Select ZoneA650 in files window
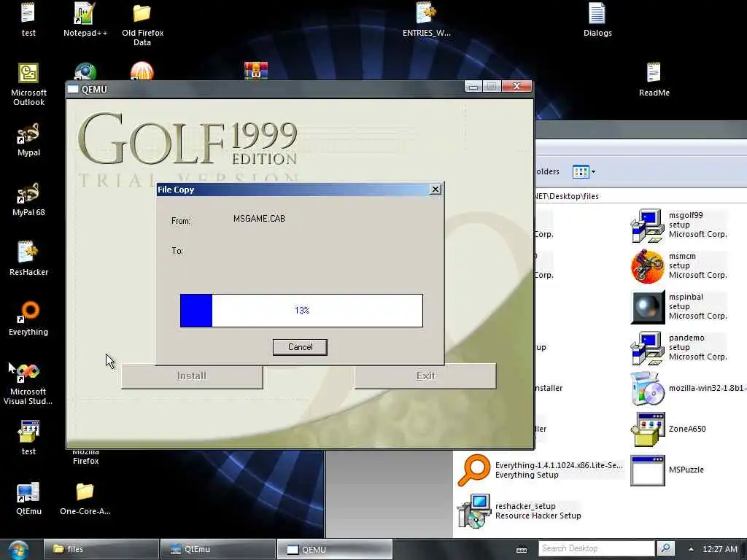 [668, 429]
